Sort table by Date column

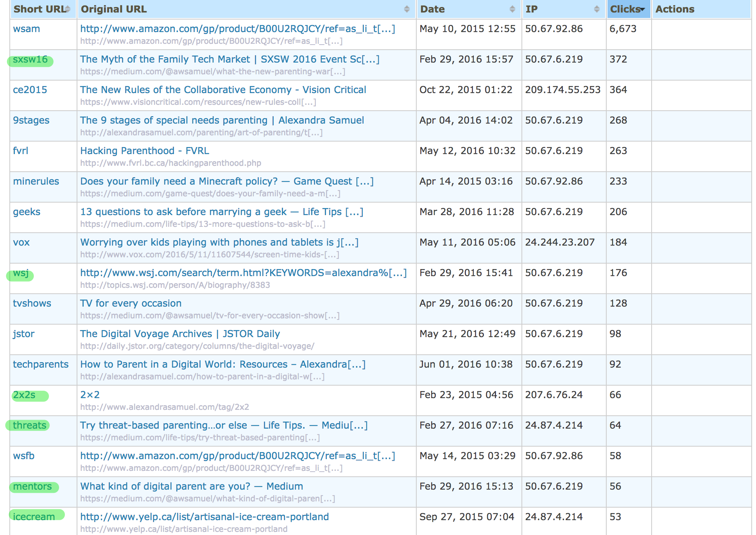pos(469,9)
